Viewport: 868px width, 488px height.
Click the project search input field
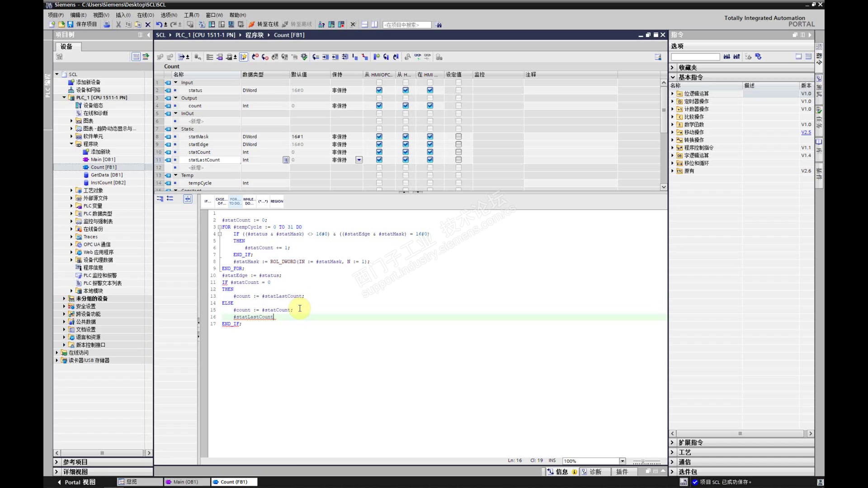coord(406,25)
